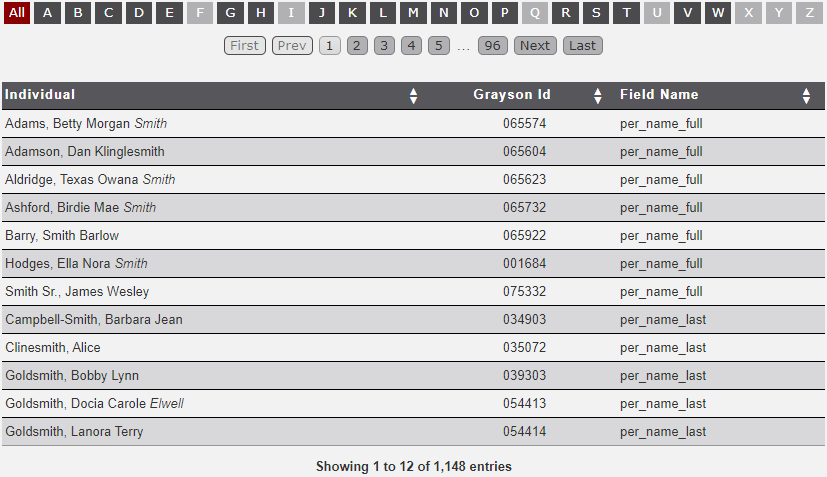This screenshot has height=477, width=827.
Task: Filter names by letter S
Action: point(596,13)
